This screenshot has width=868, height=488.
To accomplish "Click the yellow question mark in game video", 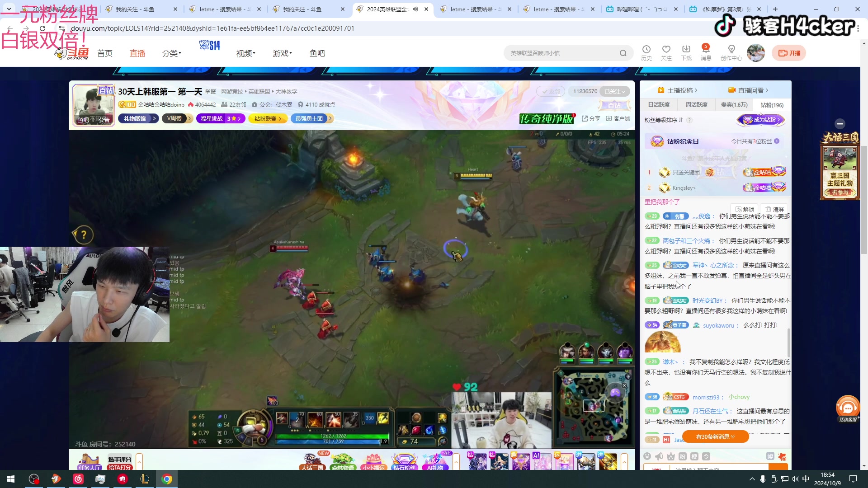I will [83, 235].
